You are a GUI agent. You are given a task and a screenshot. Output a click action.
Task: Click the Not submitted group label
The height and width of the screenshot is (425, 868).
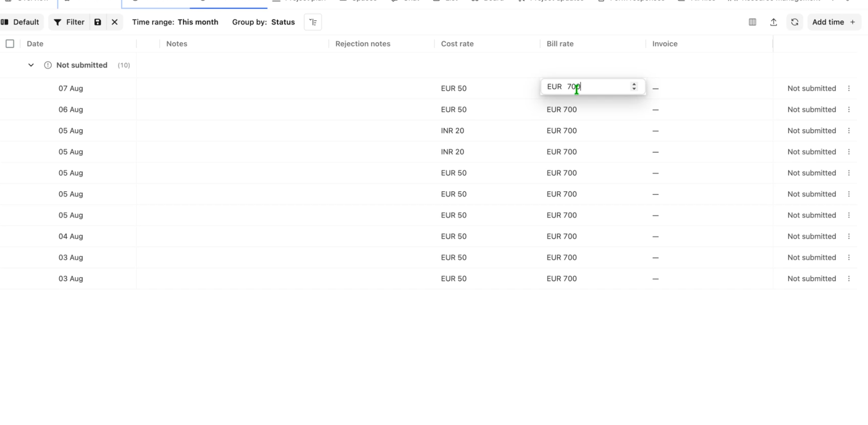click(82, 65)
